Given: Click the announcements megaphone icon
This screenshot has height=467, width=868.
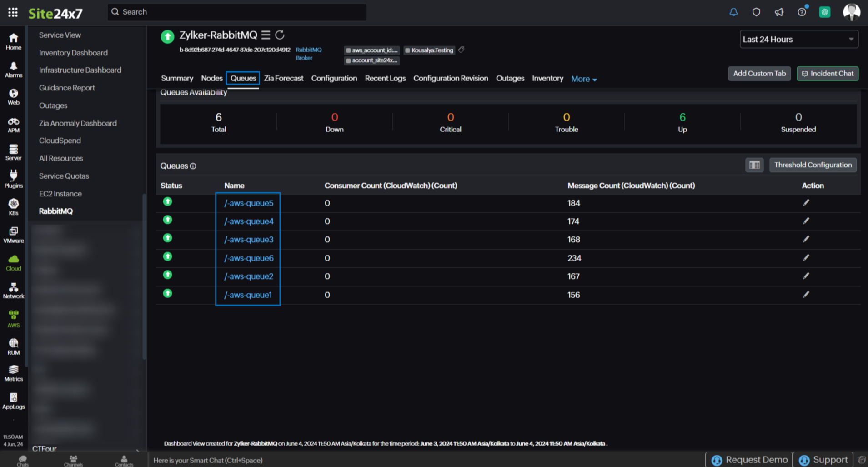Looking at the screenshot, I should 779,12.
